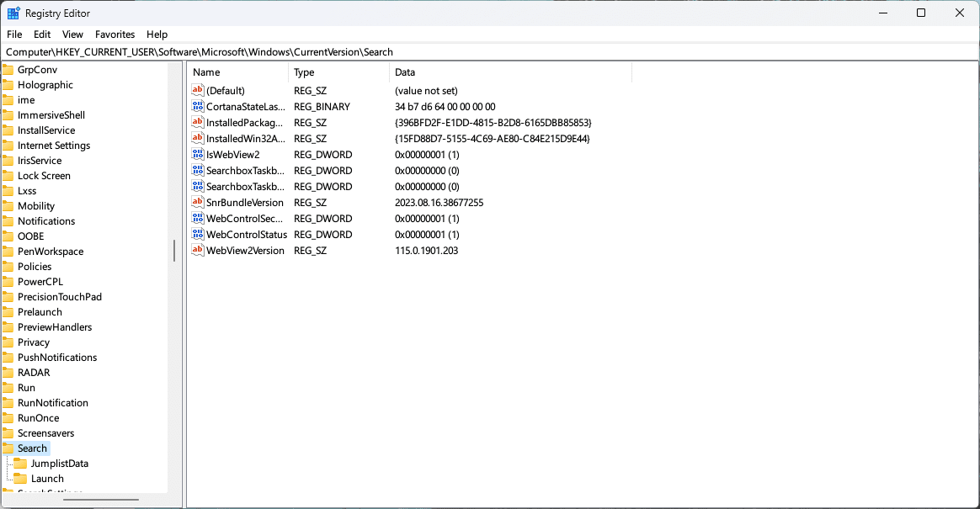
Task: Click the 115.0.1901.203 data value
Action: pyautogui.click(x=426, y=251)
